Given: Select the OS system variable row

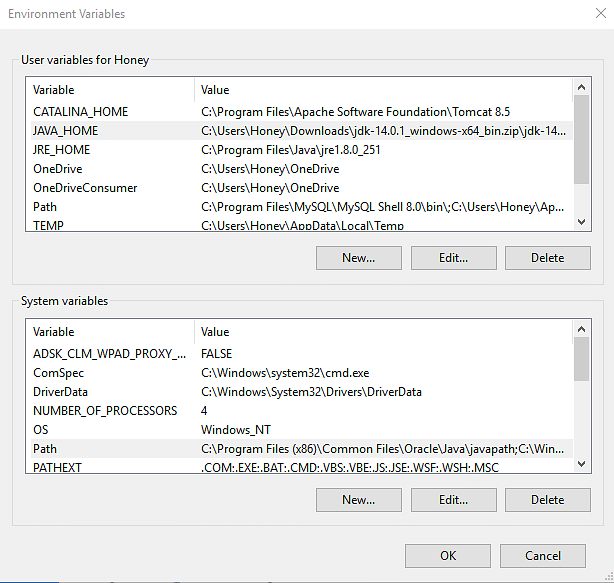Looking at the screenshot, I should tap(302, 430).
